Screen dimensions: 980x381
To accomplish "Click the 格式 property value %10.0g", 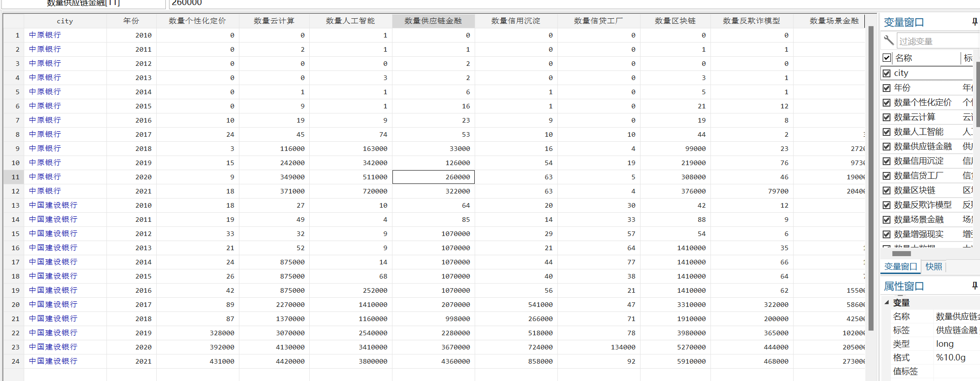I will pyautogui.click(x=951, y=358).
